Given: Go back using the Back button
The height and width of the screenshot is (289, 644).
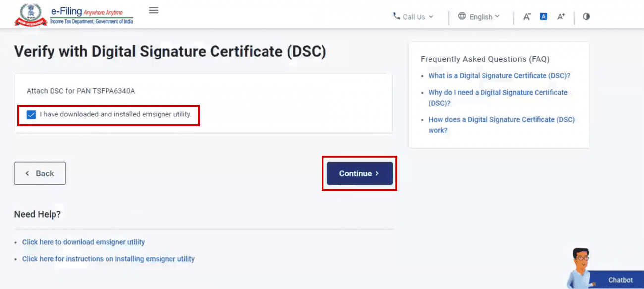Looking at the screenshot, I should click(x=40, y=173).
